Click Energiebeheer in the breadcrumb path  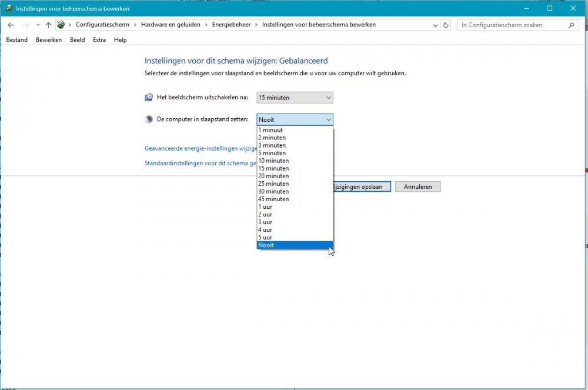231,25
